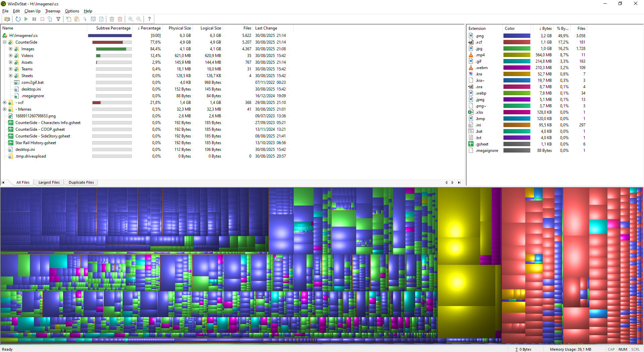The width and height of the screenshot is (644, 352).
Task: Jump to the first tab with the left end arrow
Action: pyautogui.click(x=3, y=182)
